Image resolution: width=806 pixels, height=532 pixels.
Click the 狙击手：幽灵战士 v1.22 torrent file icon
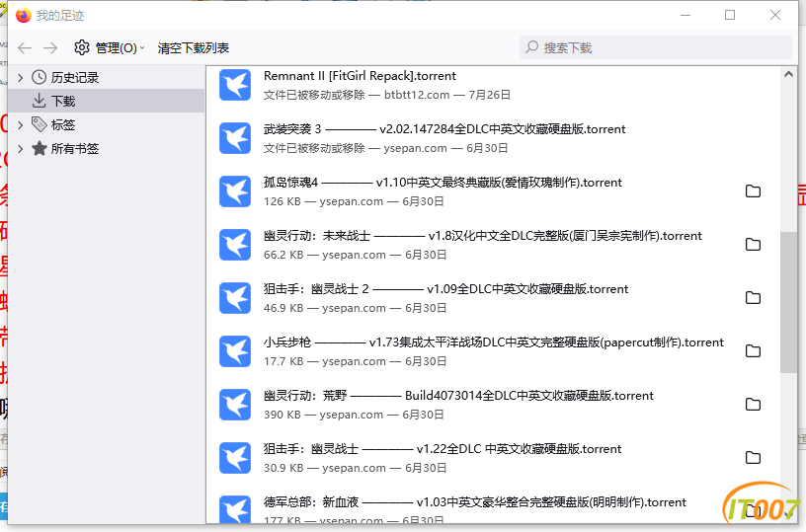tap(235, 459)
